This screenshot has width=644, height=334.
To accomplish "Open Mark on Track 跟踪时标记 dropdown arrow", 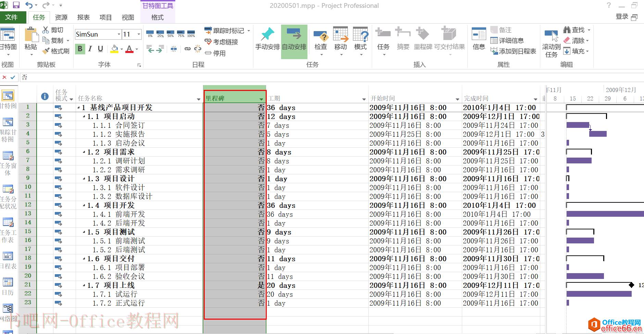I will tap(249, 31).
